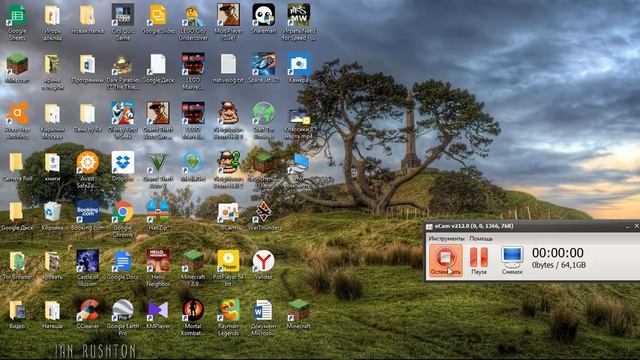This screenshot has height=360, width=640.
Task: Launch the Rayman Legends game
Action: [228, 317]
